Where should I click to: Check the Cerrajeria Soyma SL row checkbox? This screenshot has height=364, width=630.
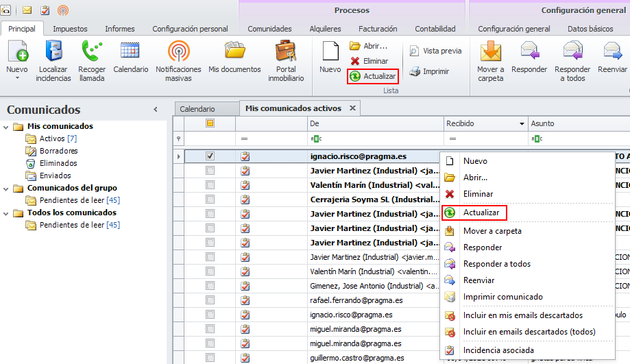(210, 199)
